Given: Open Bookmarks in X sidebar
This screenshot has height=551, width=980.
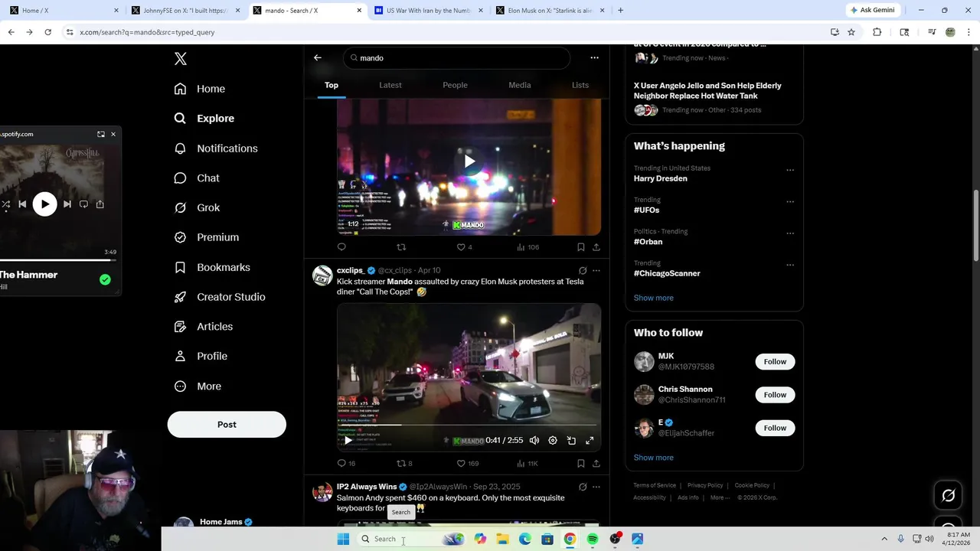Looking at the screenshot, I should (x=212, y=267).
